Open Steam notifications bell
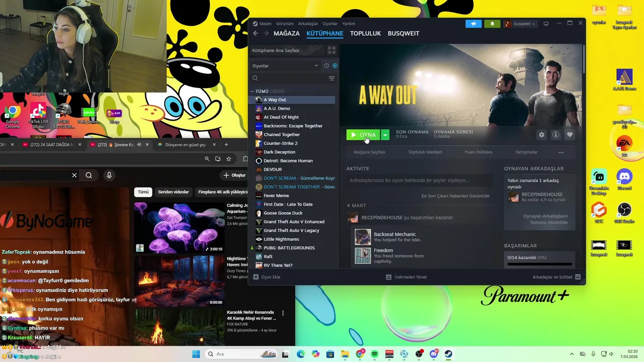The width and height of the screenshot is (644, 362). pyautogui.click(x=492, y=24)
